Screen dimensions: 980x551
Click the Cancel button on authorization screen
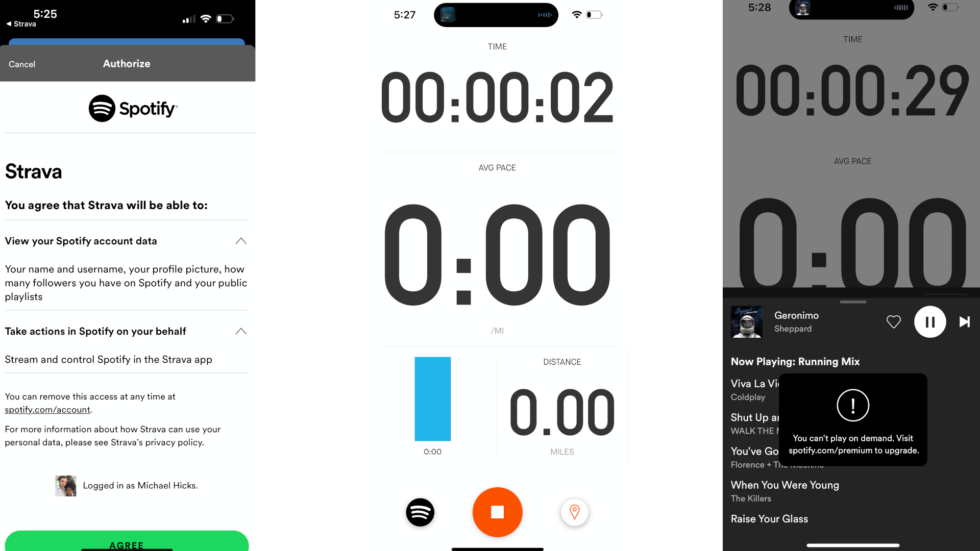coord(21,64)
